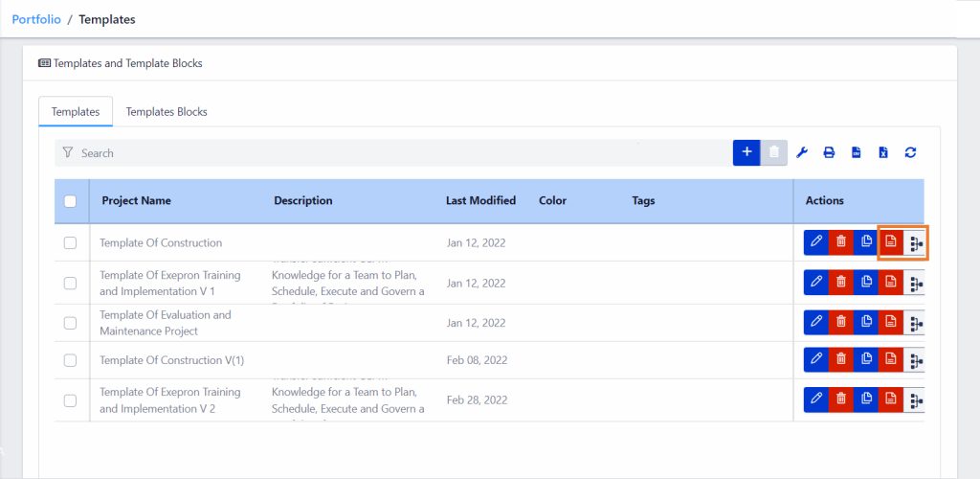This screenshot has height=479, width=980.
Task: Go to Portfolio breadcrumb link
Action: point(36,19)
